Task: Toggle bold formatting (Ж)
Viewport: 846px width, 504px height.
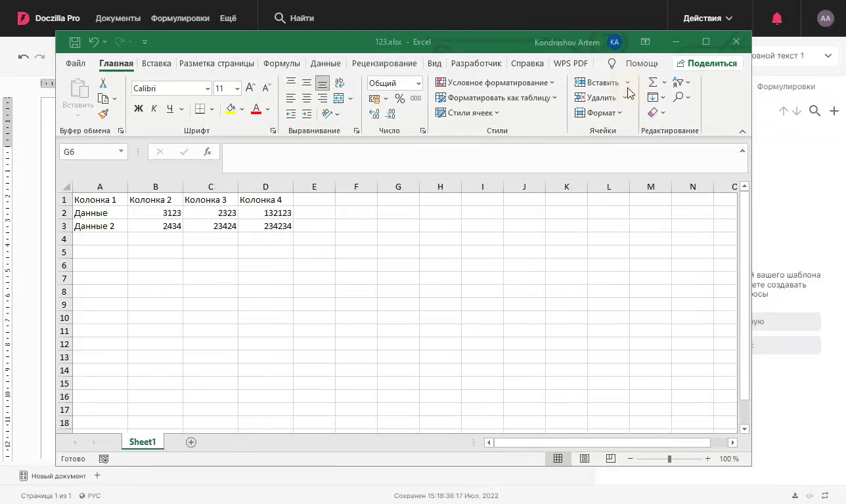Action: [x=139, y=109]
